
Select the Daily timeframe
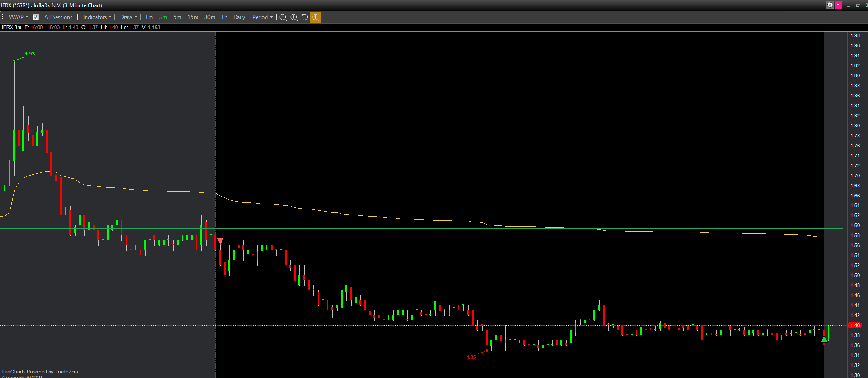click(239, 17)
